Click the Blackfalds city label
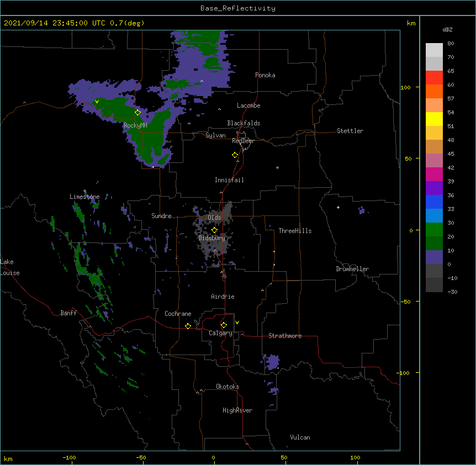 click(x=244, y=123)
